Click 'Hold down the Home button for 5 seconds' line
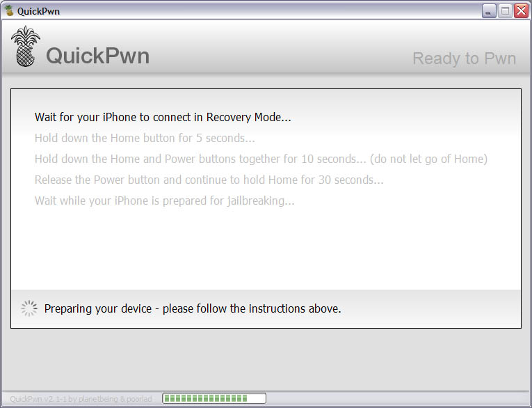The width and height of the screenshot is (532, 408). coord(145,139)
